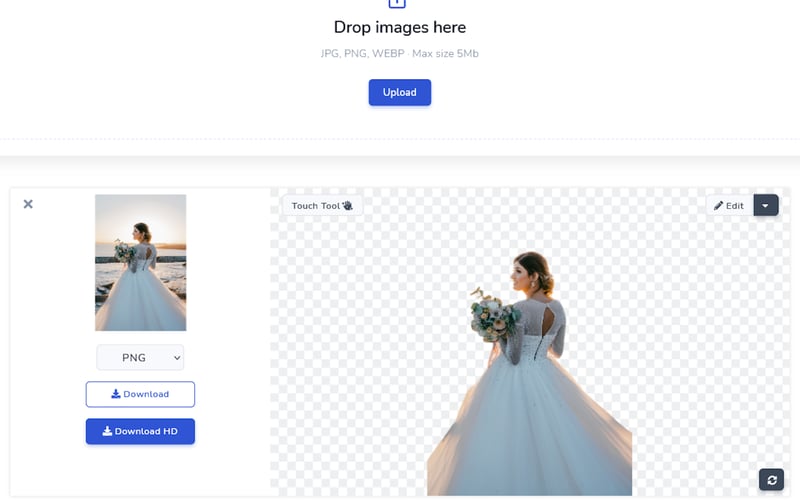Click the upload icon above Drop images here

[x=397, y=3]
